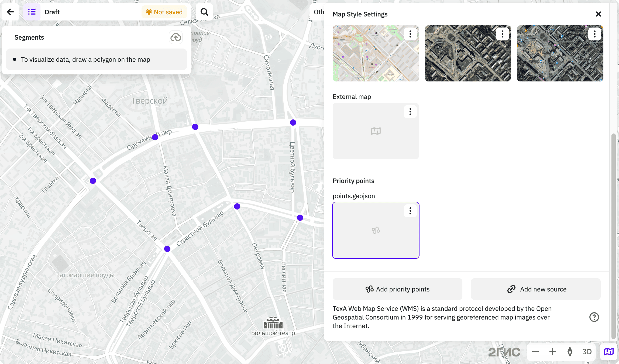Open three-dot menu on plain satellite thumbnail

(x=502, y=34)
